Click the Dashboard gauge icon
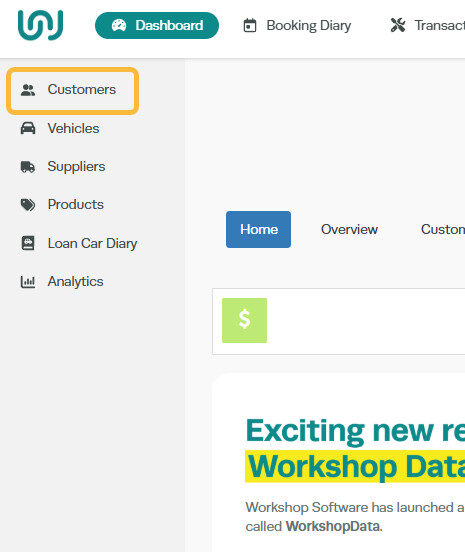This screenshot has width=465, height=552. (x=119, y=25)
